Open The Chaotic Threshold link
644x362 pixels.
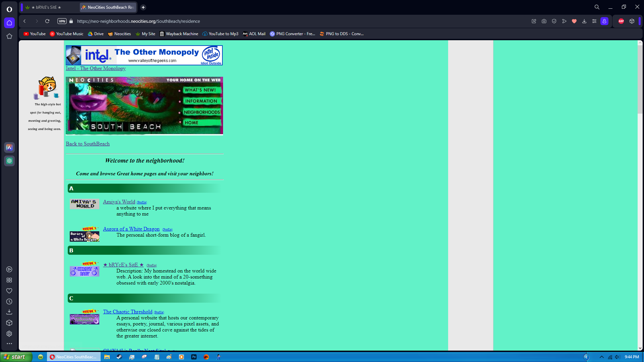pos(127,312)
